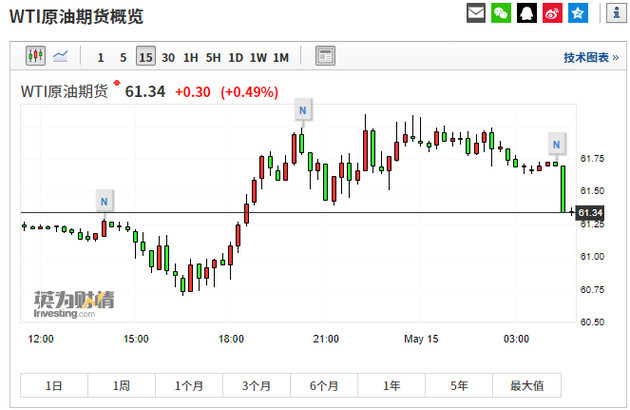Click the 61.00 price axis label
630x410 pixels.
point(592,256)
